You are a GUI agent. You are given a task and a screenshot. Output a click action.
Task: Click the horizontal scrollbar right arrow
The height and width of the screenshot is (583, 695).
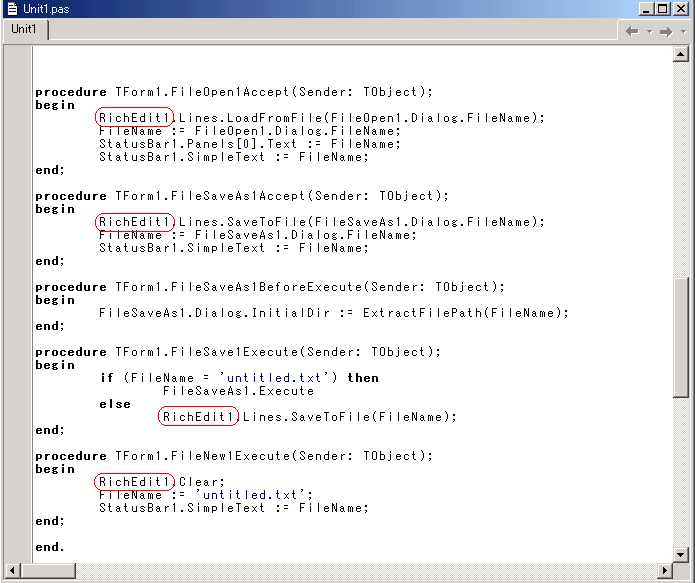pyautogui.click(x=665, y=570)
